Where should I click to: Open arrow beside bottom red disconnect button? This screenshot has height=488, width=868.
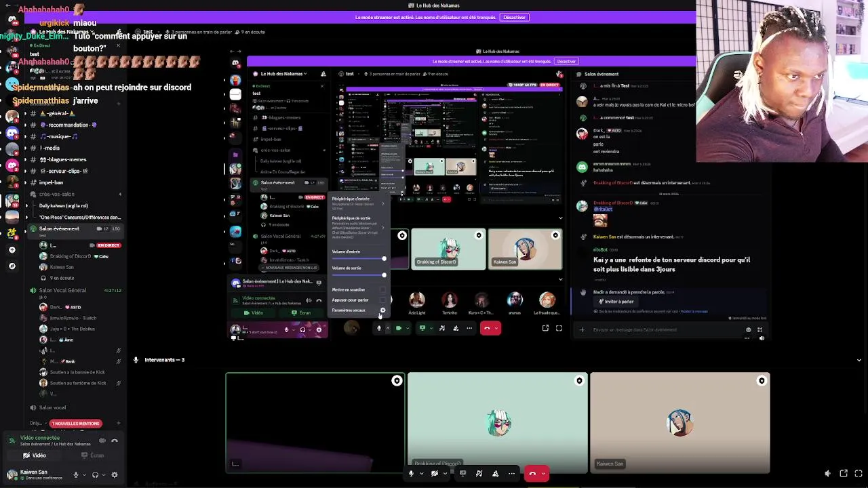point(543,474)
